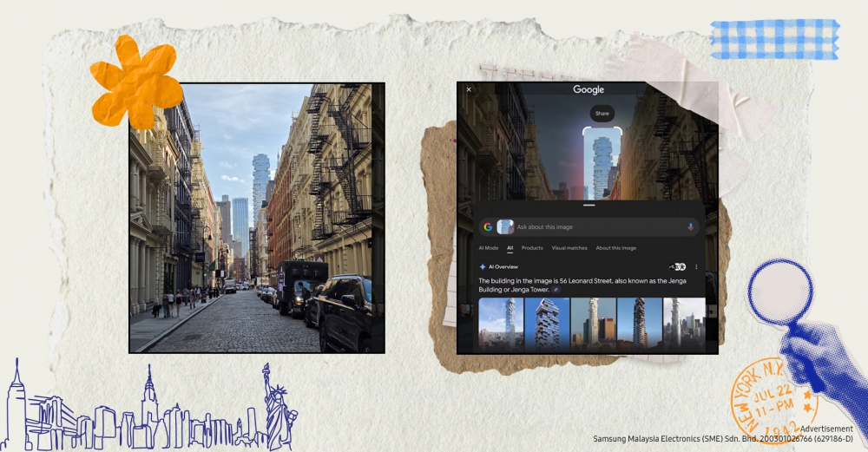Click the Google G logo icon
Image resolution: width=868 pixels, height=452 pixels.
488,227
